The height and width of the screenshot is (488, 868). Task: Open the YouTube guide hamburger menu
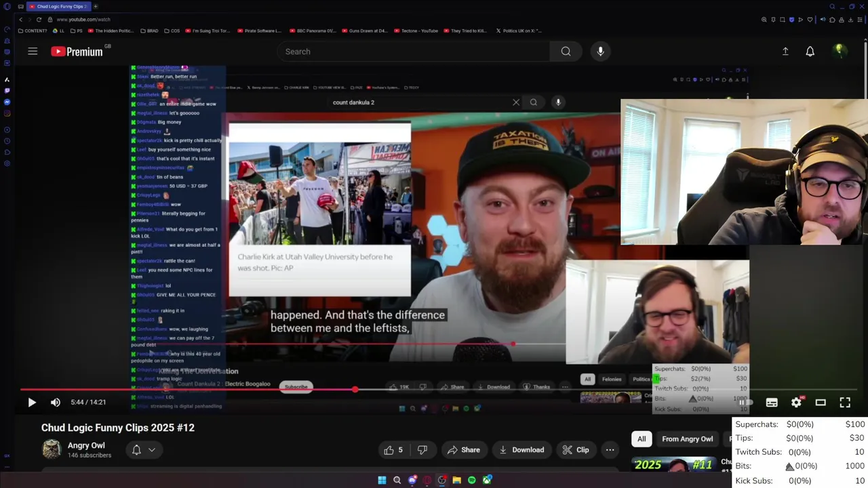point(33,52)
